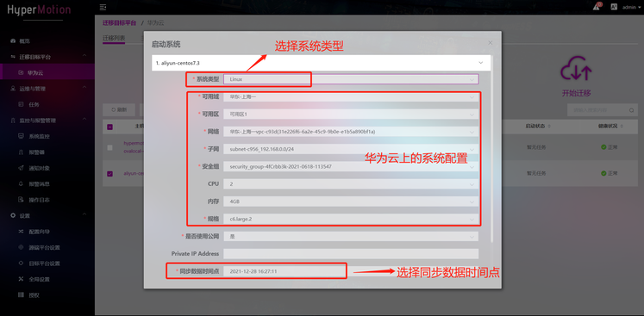Click the HyperMotion logo
The image size is (644, 316).
[39, 9]
